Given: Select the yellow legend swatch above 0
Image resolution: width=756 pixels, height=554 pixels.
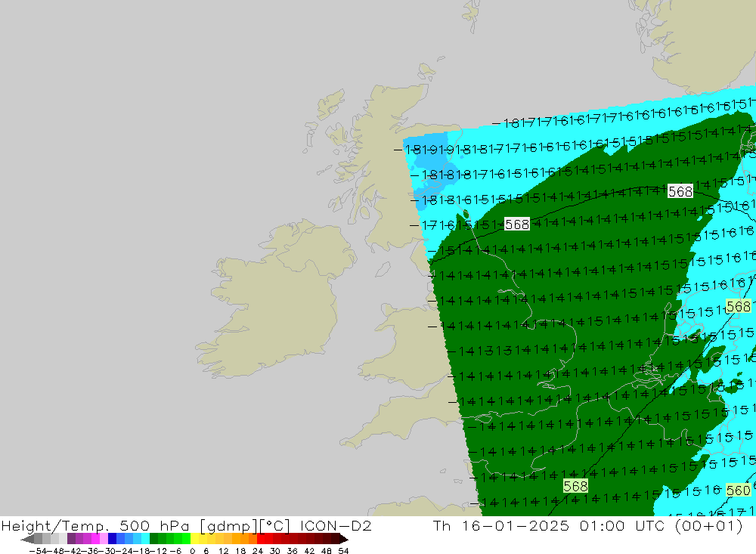Looking at the screenshot, I should point(195,539).
